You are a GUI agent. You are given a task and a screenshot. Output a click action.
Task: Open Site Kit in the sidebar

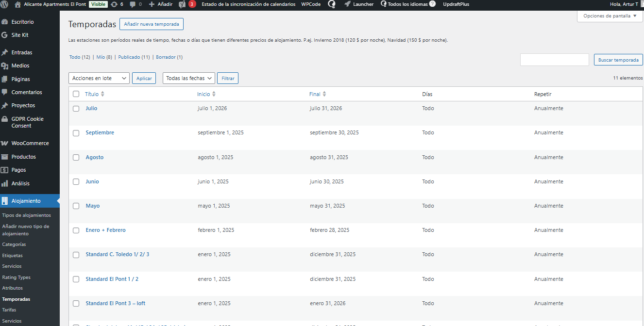(20, 35)
